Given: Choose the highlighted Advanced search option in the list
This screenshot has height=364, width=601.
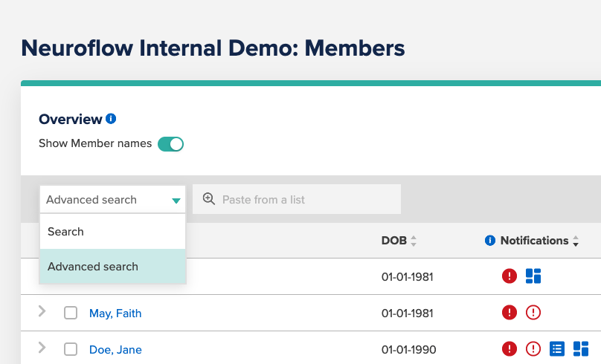Looking at the screenshot, I should tap(113, 267).
